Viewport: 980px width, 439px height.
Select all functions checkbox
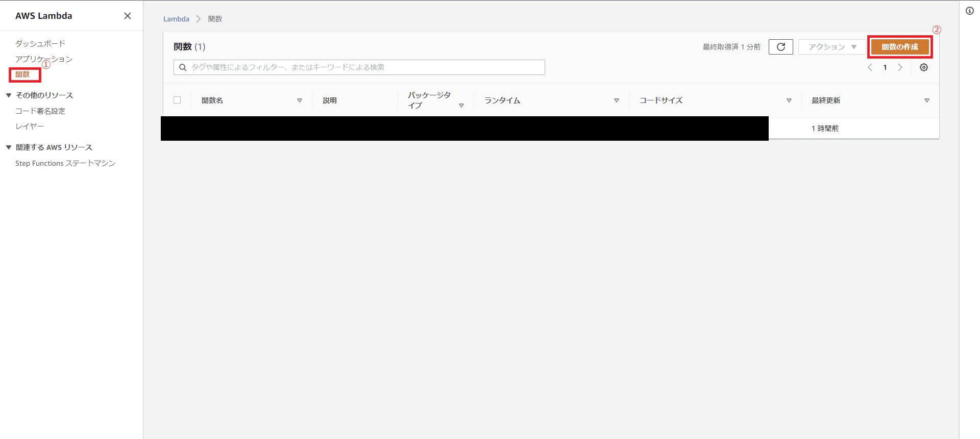click(177, 100)
